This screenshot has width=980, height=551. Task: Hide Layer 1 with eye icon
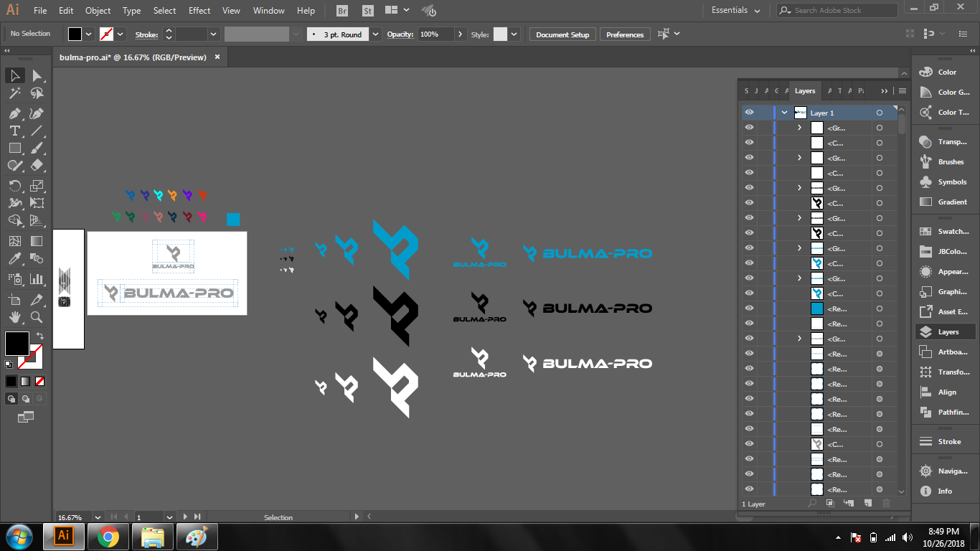click(749, 113)
